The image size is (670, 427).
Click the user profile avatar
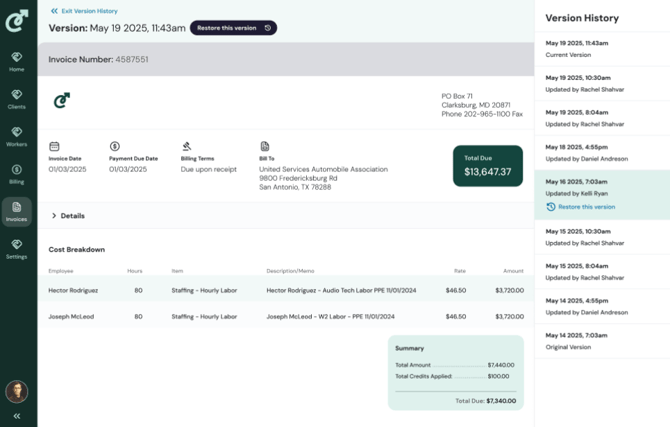click(17, 391)
